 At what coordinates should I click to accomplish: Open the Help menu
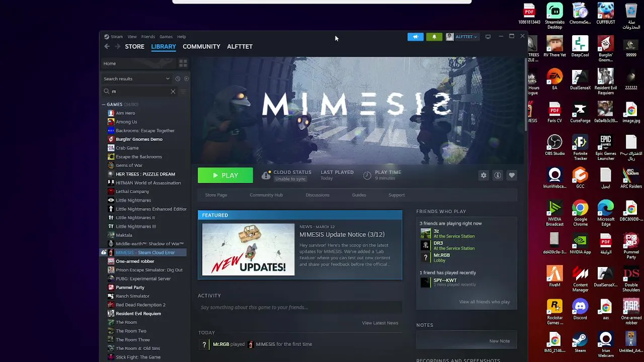tap(182, 37)
